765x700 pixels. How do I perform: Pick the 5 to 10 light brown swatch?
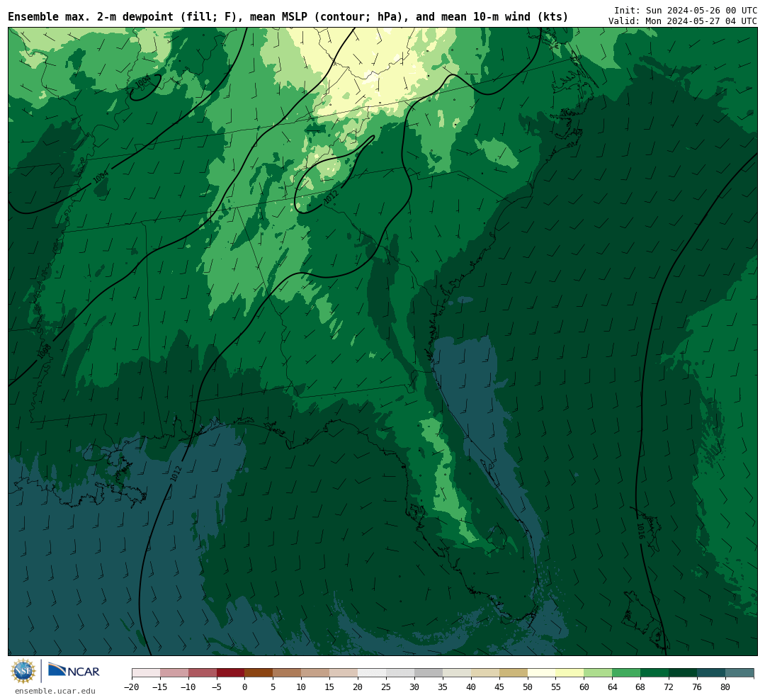(x=288, y=673)
